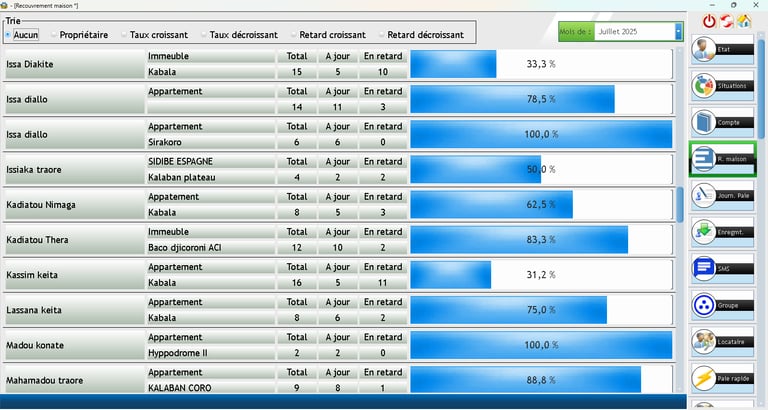Click the 50,0 % progress bar
The image size is (768, 410).
pyautogui.click(x=541, y=169)
